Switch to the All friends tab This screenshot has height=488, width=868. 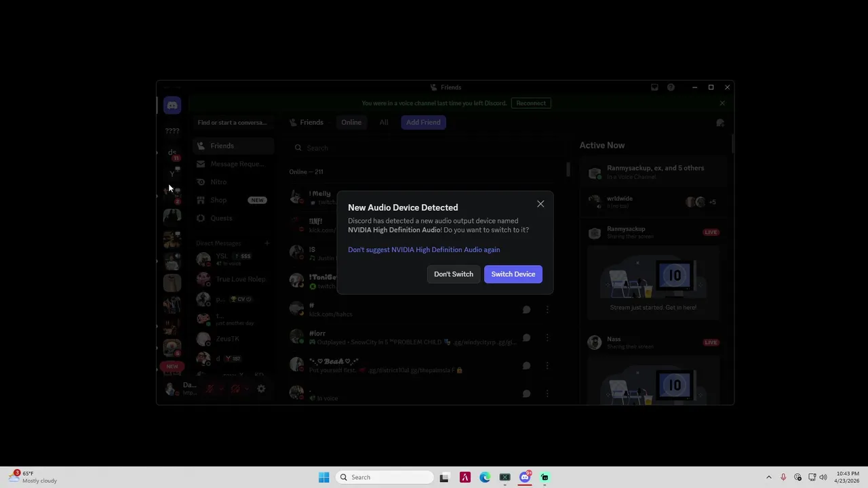tap(384, 122)
